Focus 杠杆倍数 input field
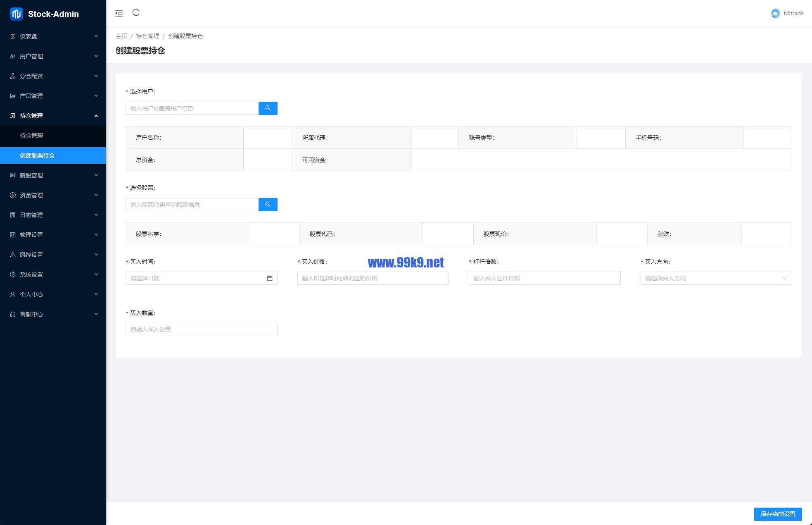 tap(544, 278)
